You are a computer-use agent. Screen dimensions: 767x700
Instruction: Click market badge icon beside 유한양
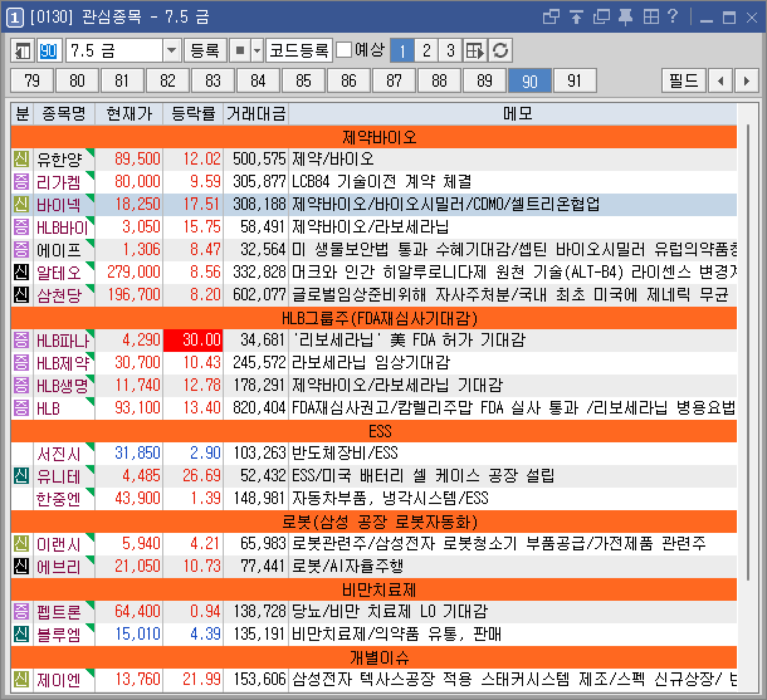click(x=21, y=159)
